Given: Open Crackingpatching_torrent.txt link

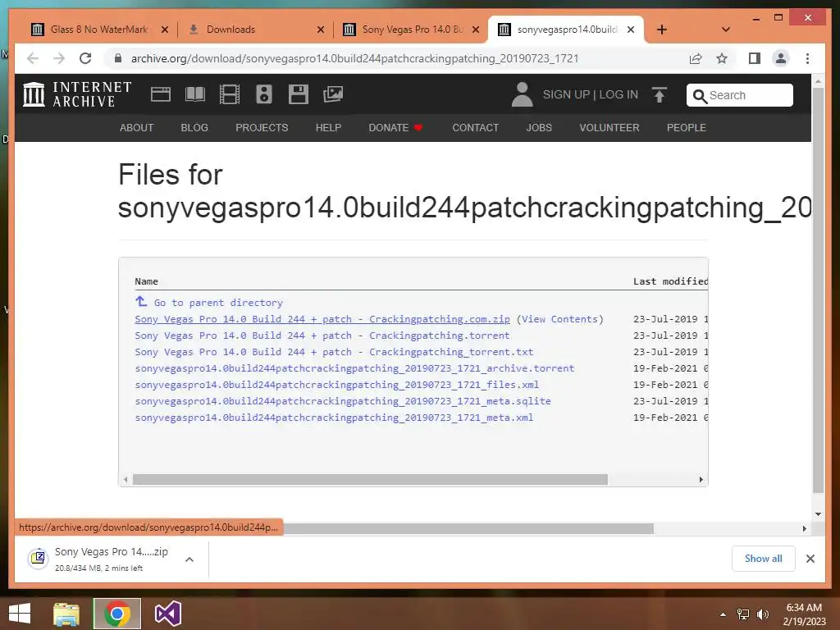Looking at the screenshot, I should (x=335, y=352).
